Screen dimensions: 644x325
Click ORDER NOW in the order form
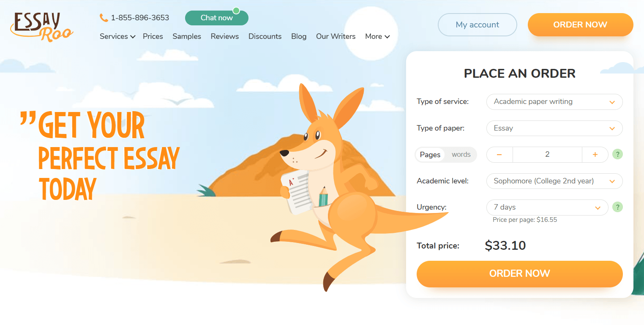point(520,274)
